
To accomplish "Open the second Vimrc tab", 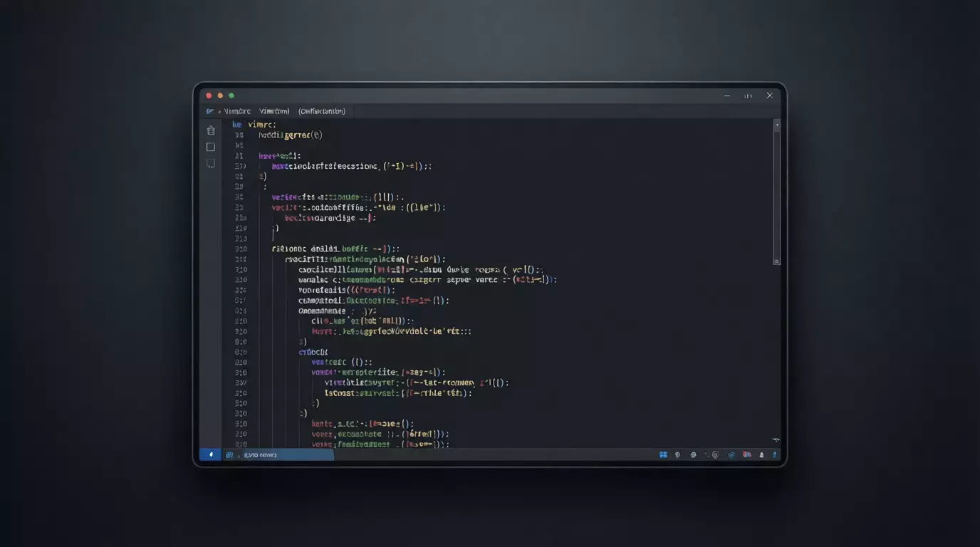I will [274, 111].
